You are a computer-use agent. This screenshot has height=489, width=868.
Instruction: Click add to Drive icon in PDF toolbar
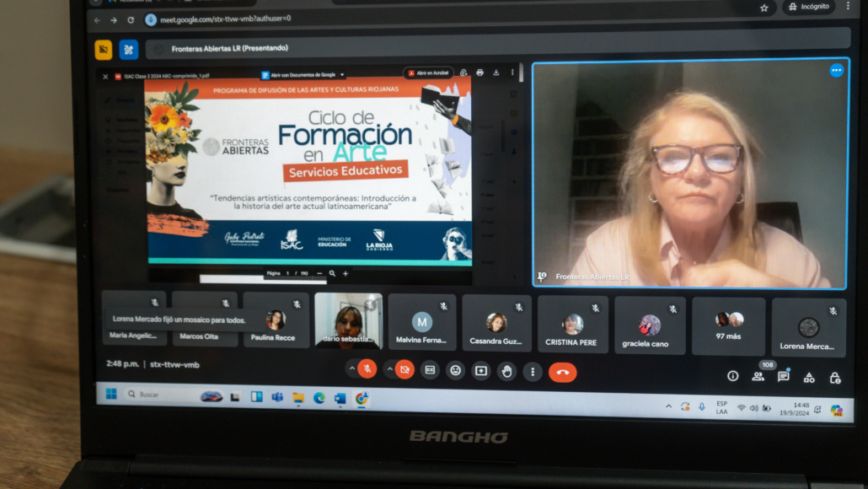click(x=463, y=73)
